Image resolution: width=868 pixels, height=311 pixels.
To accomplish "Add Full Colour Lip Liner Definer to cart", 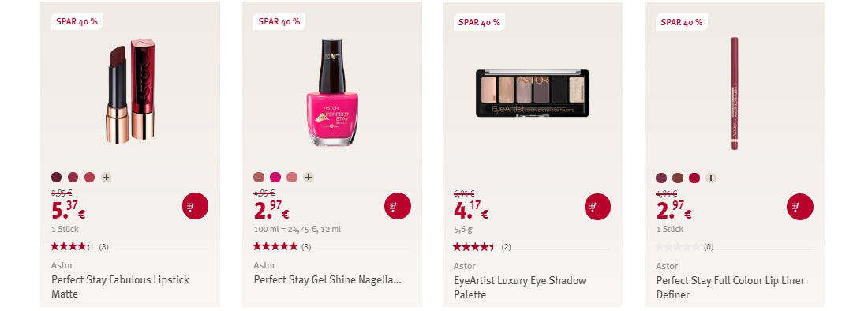I will [800, 207].
